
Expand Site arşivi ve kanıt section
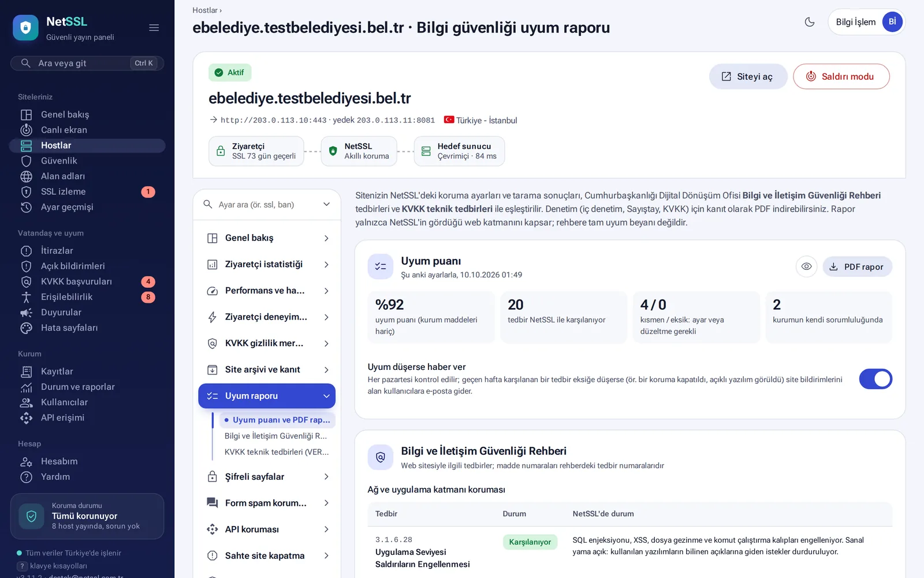coord(267,369)
